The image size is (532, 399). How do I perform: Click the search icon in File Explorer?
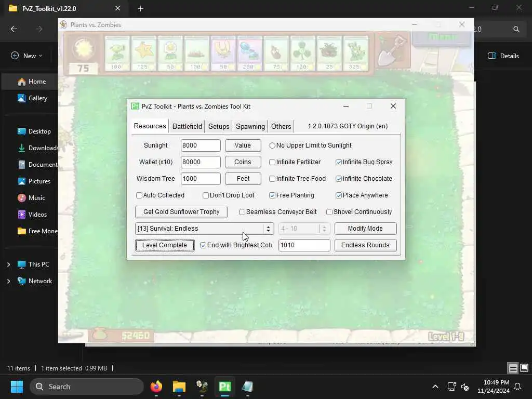pos(516,29)
